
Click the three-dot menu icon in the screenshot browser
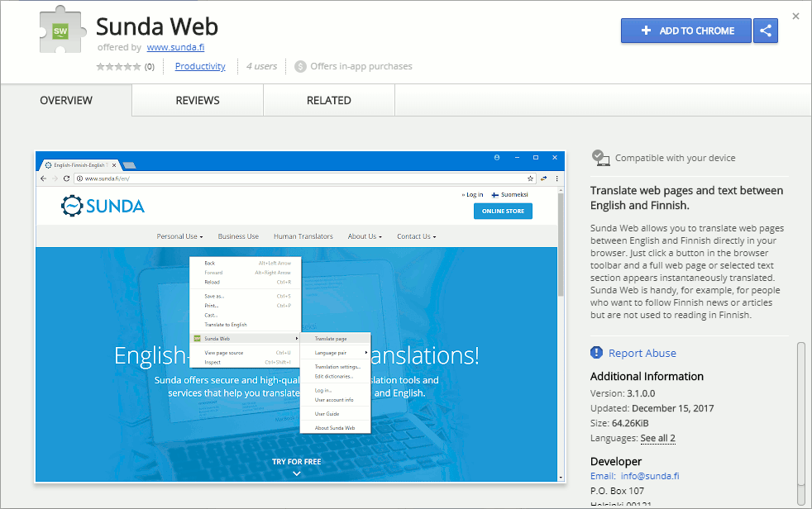click(557, 178)
